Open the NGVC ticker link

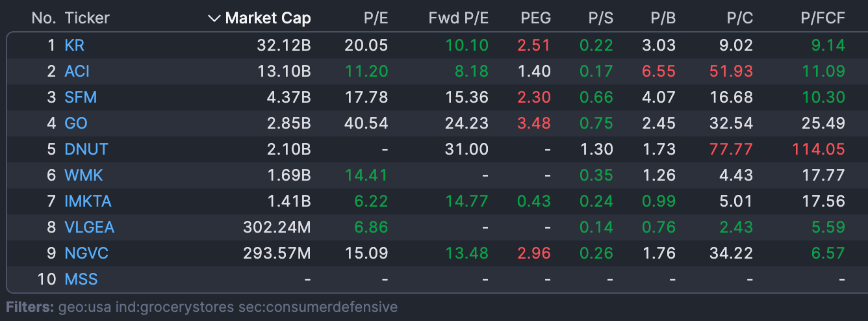[86, 253]
